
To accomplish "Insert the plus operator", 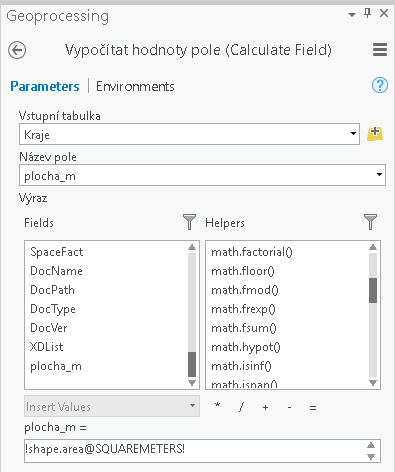I will tap(265, 407).
